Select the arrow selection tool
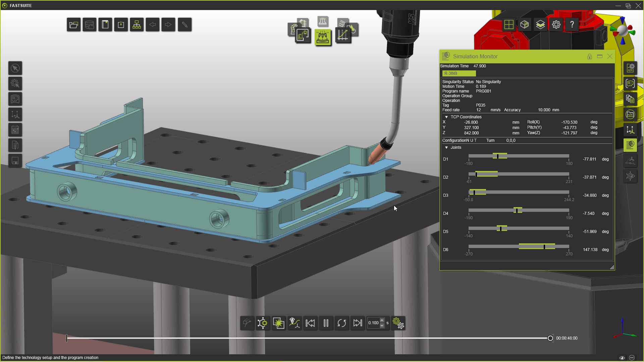The width and height of the screenshot is (644, 362). (15, 68)
